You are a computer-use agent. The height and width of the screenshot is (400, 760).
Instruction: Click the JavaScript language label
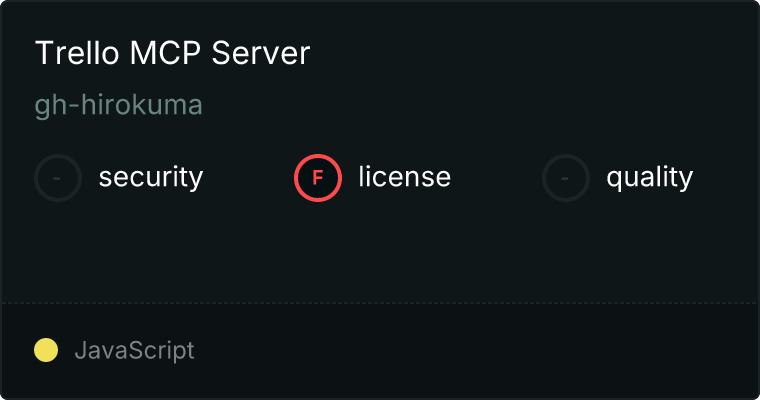(x=134, y=350)
